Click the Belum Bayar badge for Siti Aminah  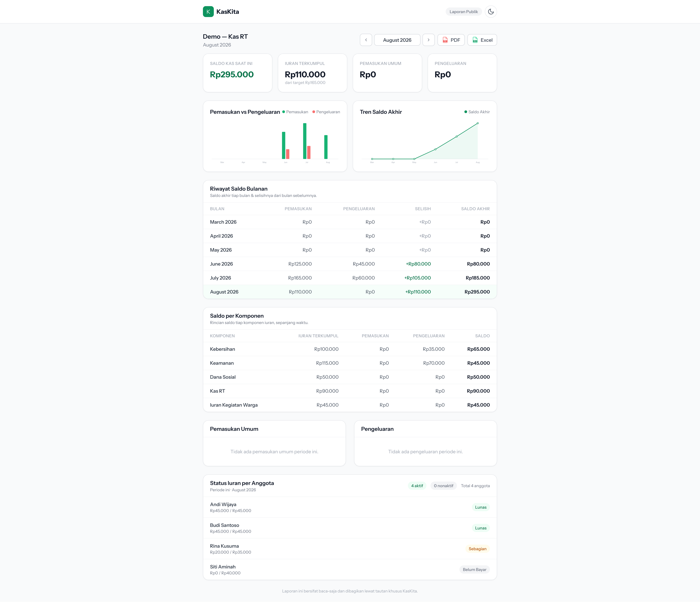click(x=474, y=570)
